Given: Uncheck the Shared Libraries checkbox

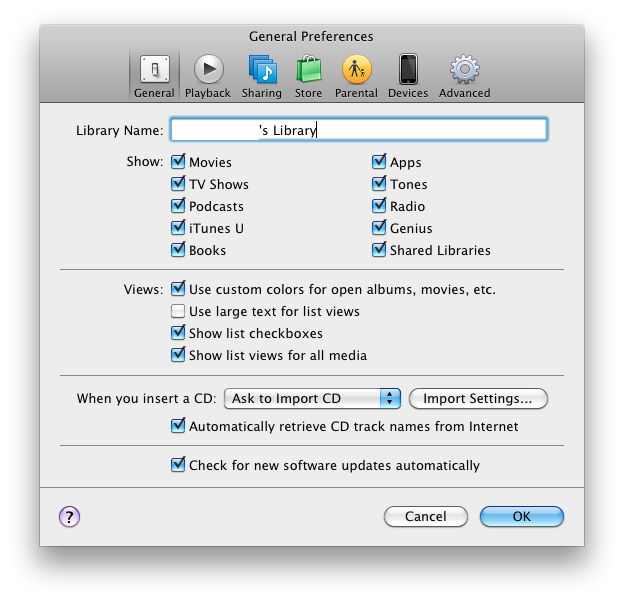Looking at the screenshot, I should (x=379, y=250).
